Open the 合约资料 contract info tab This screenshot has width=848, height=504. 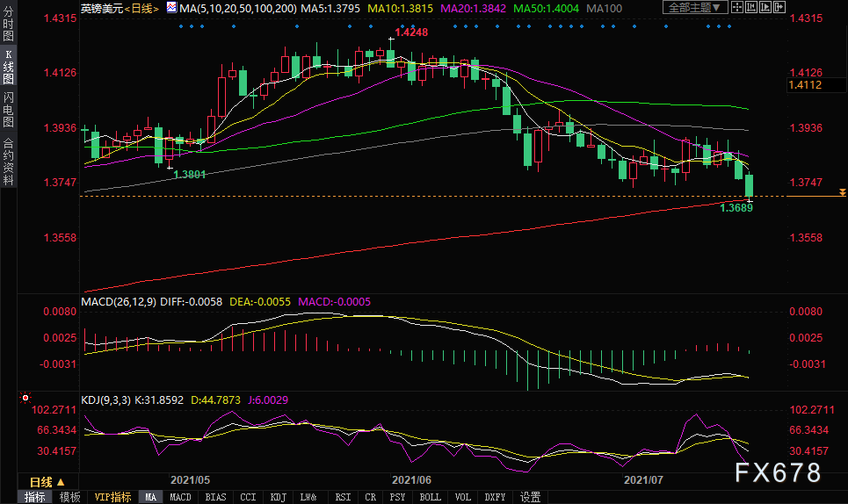[8, 161]
